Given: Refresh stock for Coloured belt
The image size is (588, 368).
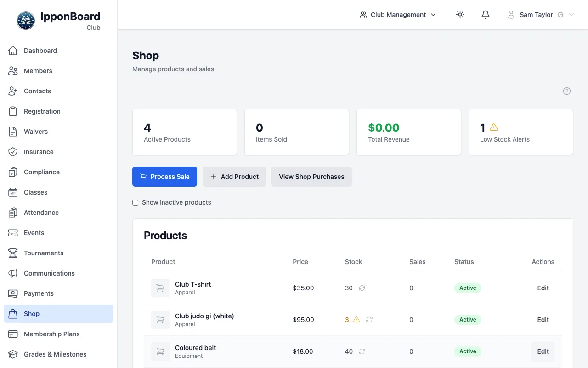Looking at the screenshot, I should tap(362, 351).
